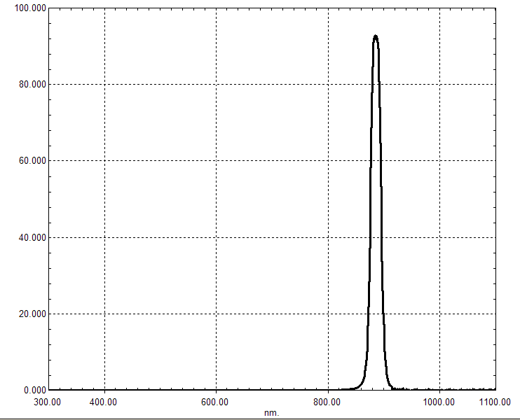Click the 400.00 x-axis label
Viewport: 520px width, 420px height.
coord(103,402)
